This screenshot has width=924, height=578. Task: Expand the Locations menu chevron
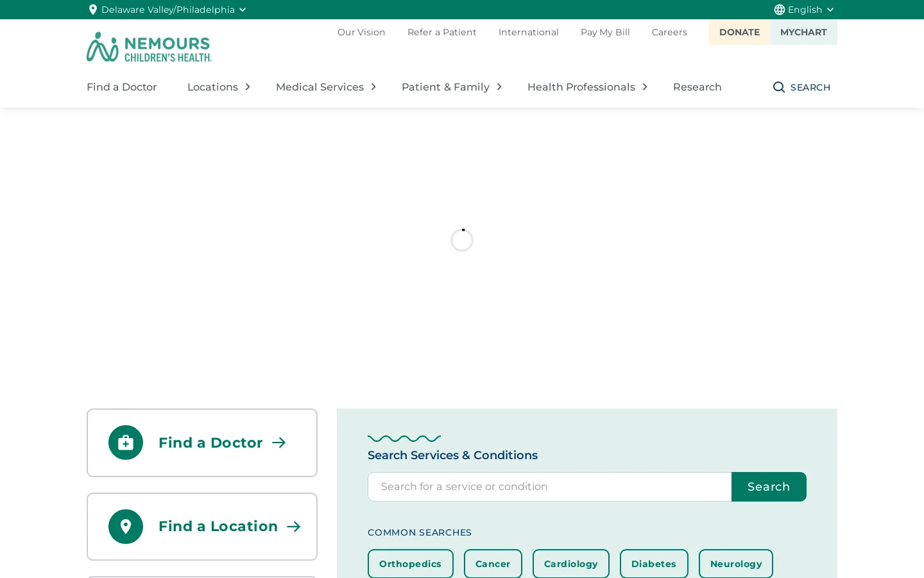(x=248, y=87)
